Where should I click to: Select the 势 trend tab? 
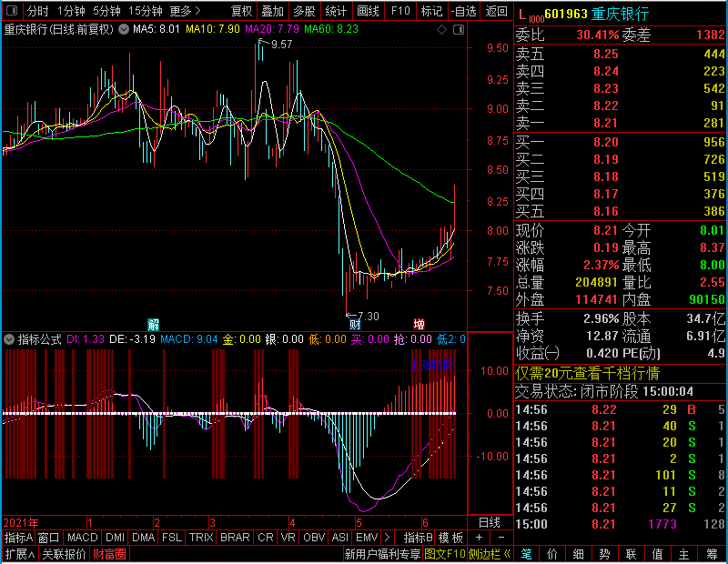click(604, 554)
